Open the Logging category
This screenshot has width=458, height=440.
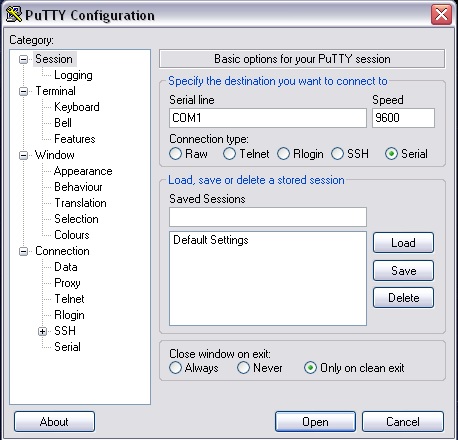point(73,75)
